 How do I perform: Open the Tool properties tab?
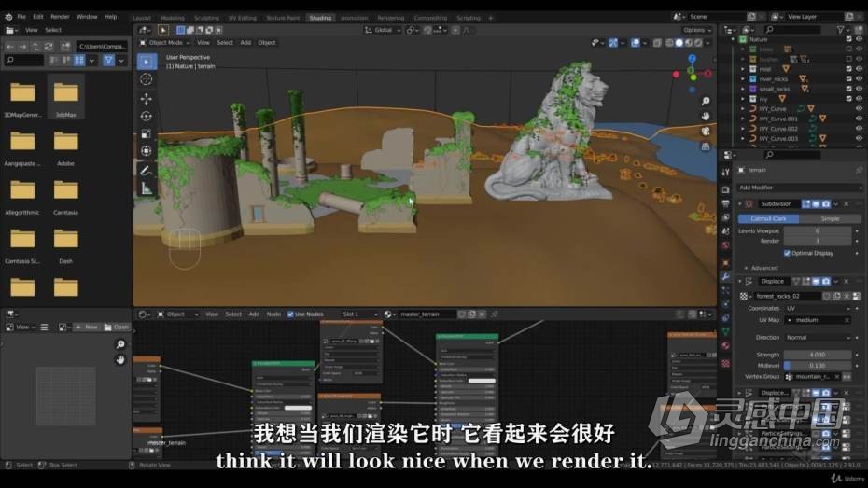(726, 173)
